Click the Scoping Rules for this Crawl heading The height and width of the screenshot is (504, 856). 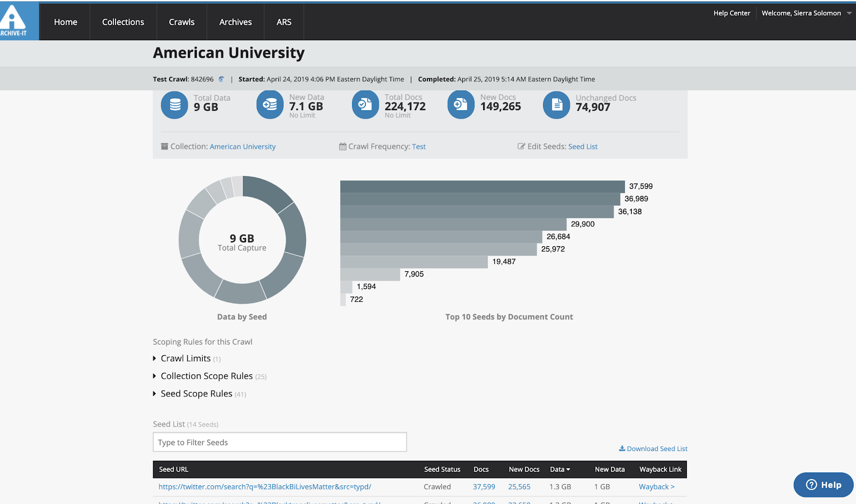[203, 342]
